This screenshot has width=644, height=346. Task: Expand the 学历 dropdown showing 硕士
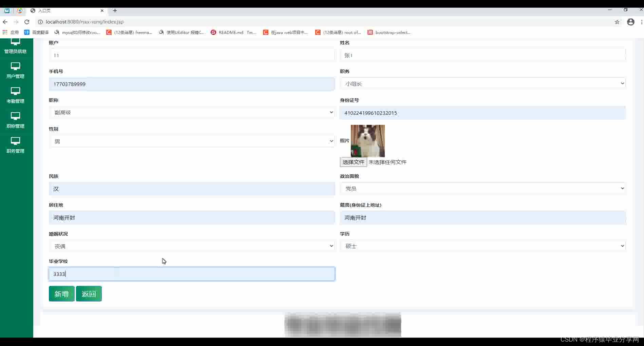click(483, 246)
